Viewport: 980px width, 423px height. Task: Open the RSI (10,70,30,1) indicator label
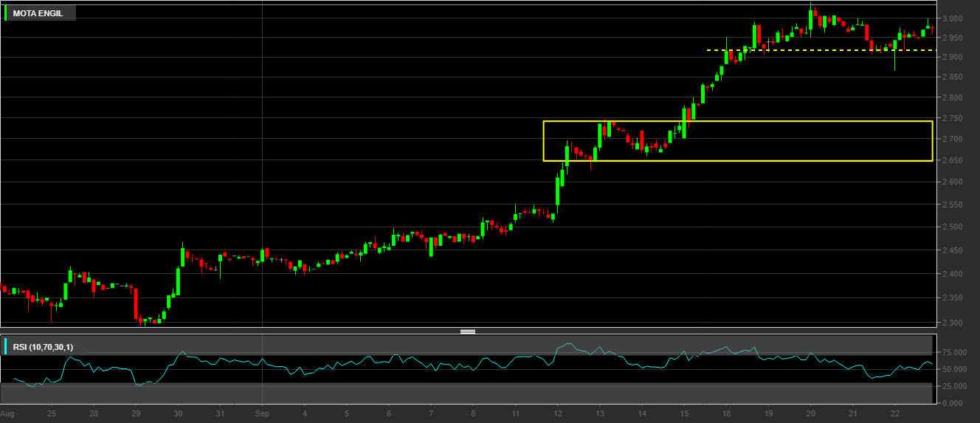point(41,346)
